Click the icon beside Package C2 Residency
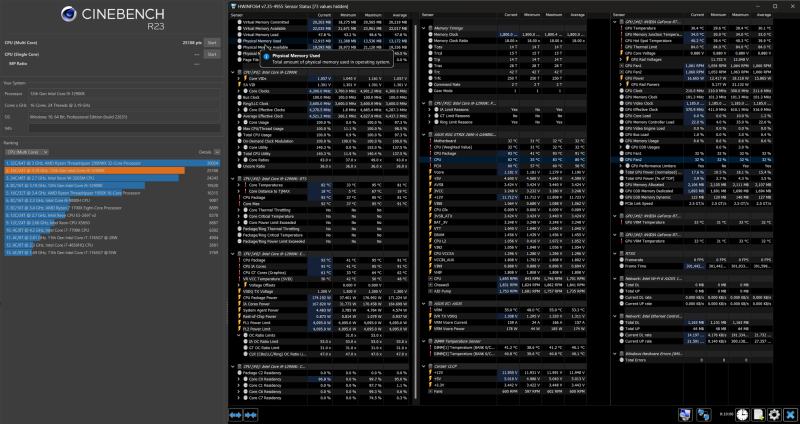The width and height of the screenshot is (800, 424). pyautogui.click(x=239, y=373)
